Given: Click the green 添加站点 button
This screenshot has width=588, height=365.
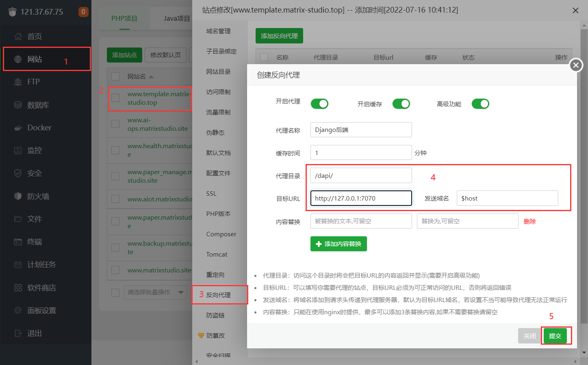Looking at the screenshot, I should coord(124,55).
